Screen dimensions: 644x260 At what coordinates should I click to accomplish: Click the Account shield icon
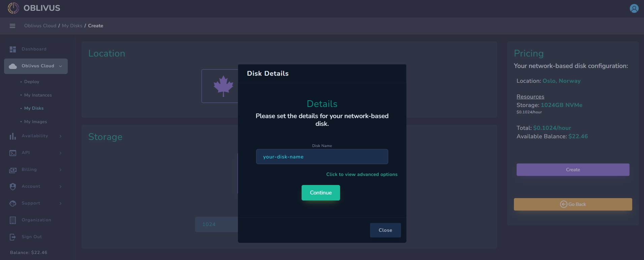[13, 187]
